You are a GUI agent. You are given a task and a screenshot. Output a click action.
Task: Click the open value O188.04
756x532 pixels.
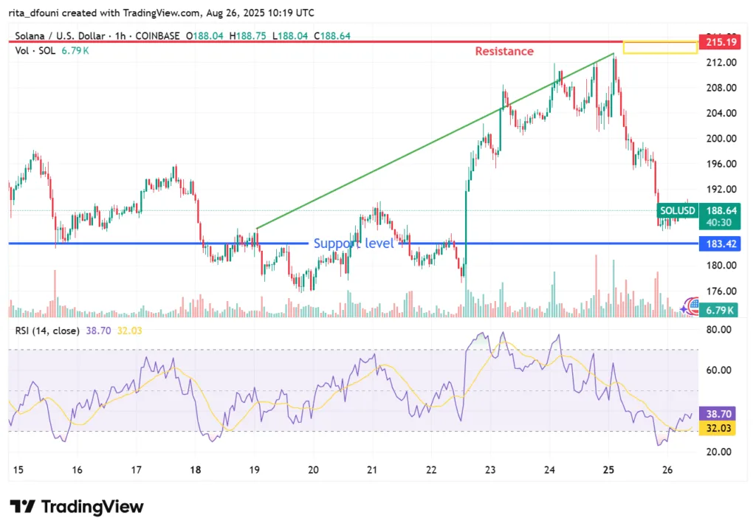coord(205,35)
